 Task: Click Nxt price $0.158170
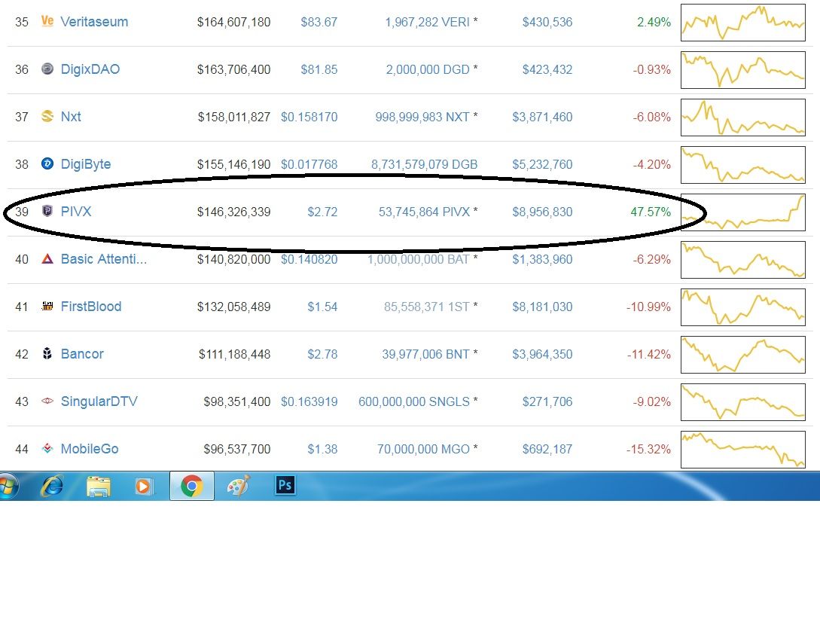pos(309,117)
